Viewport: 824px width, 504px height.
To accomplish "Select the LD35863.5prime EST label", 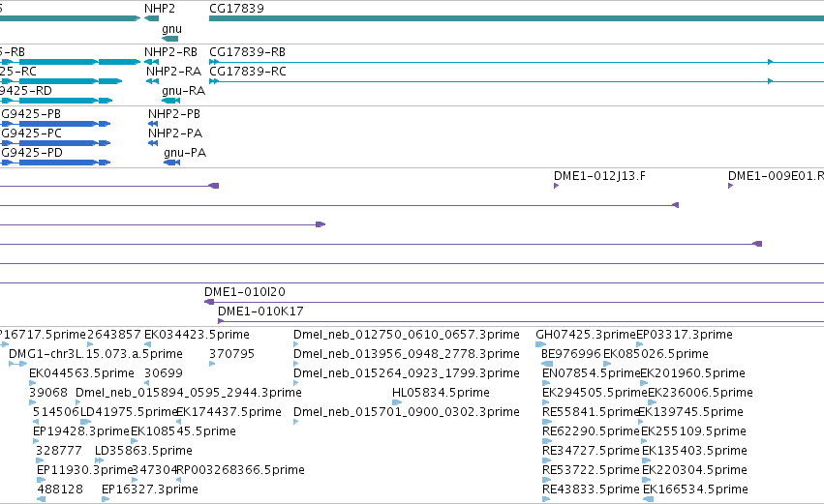I will point(143,451).
